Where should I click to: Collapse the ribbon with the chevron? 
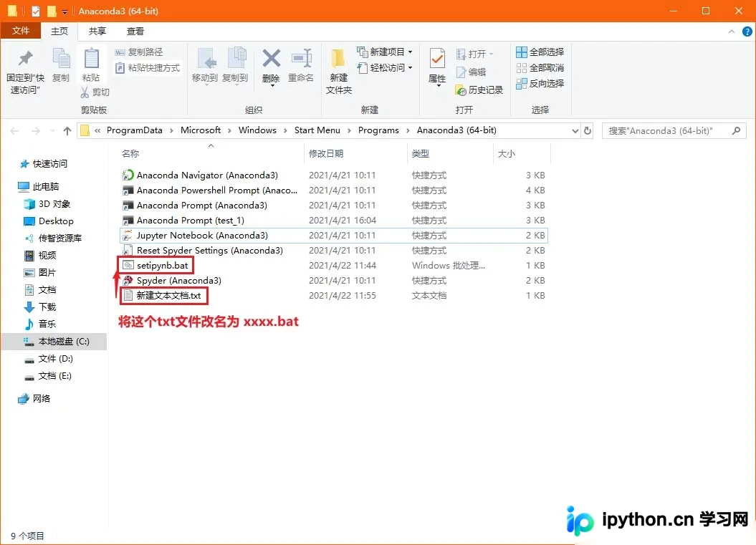click(x=732, y=32)
